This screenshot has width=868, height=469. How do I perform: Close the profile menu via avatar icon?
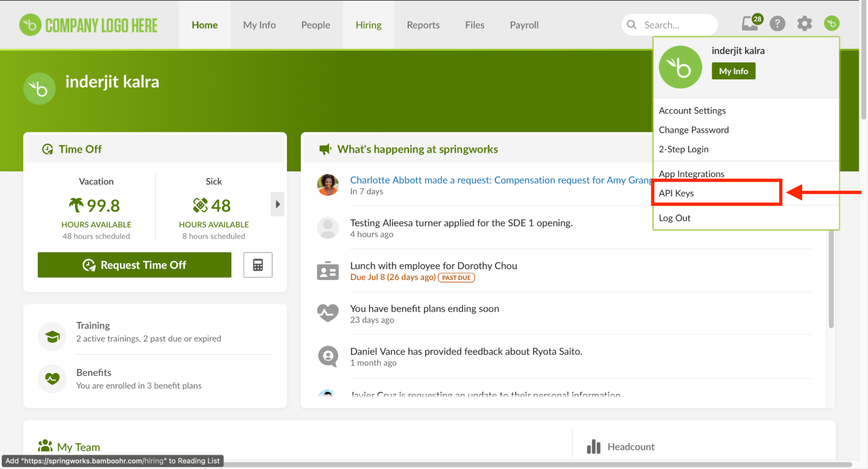(832, 23)
